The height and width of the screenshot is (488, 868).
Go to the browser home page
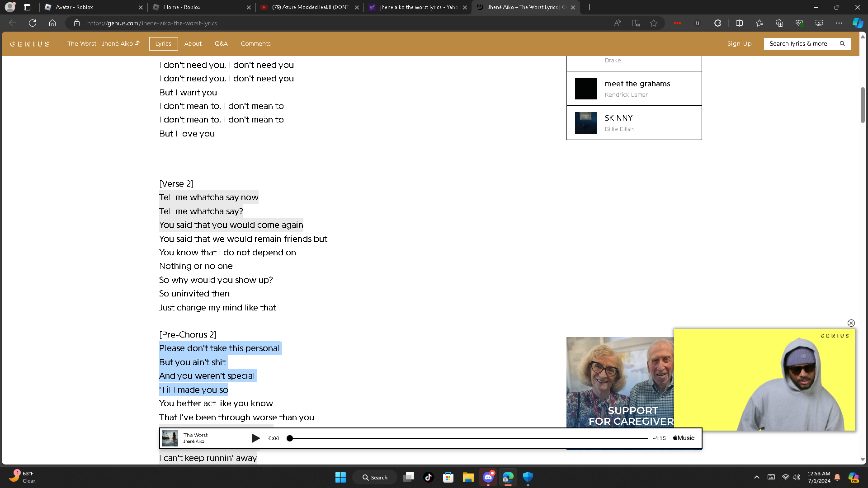pos(52,23)
